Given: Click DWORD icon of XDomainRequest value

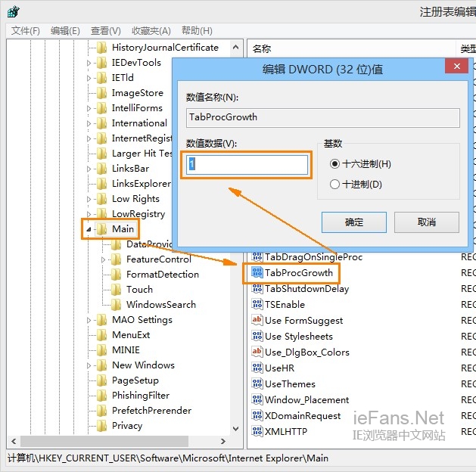Looking at the screenshot, I should (x=257, y=415).
